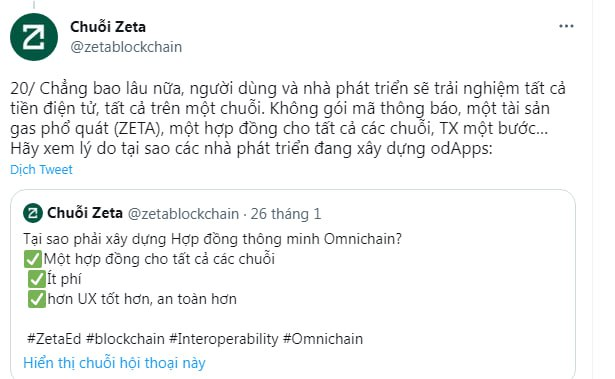Click small Zeta avatar in quoted tweet
615x379 pixels.
tap(33, 213)
